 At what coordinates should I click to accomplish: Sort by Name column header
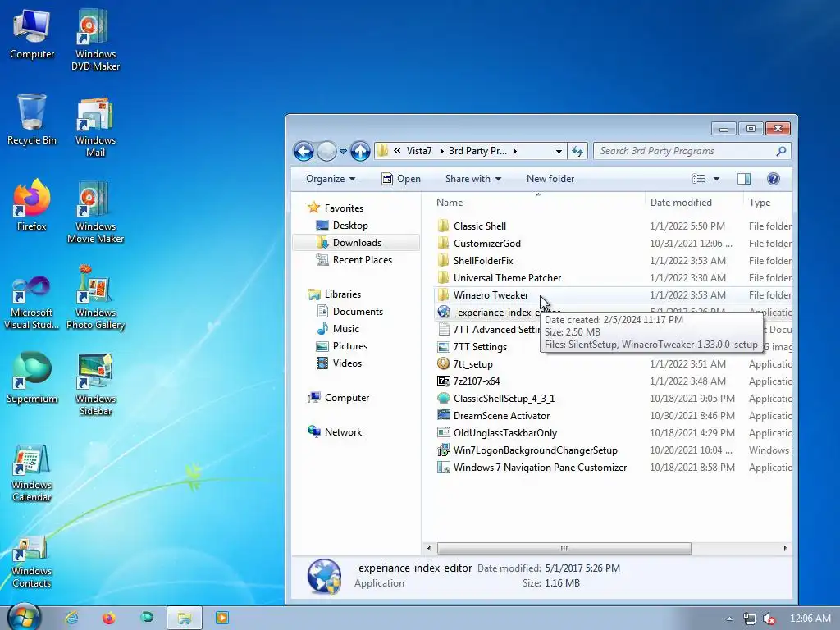point(537,203)
